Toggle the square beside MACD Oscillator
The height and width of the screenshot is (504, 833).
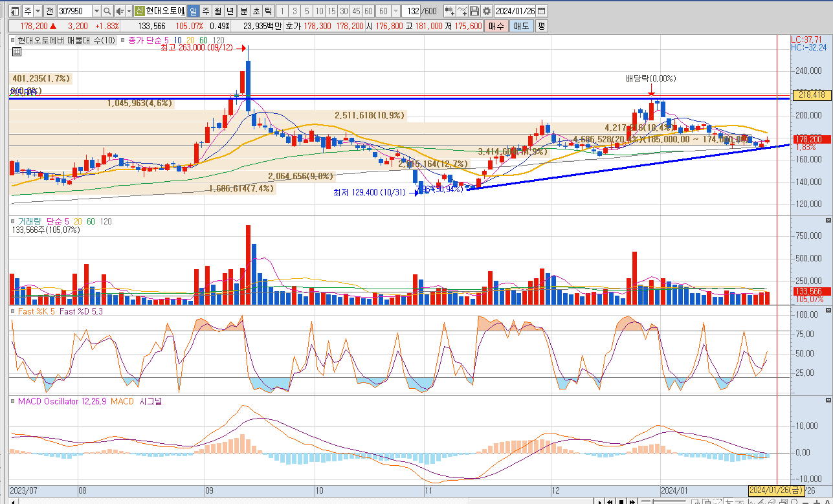[14, 401]
